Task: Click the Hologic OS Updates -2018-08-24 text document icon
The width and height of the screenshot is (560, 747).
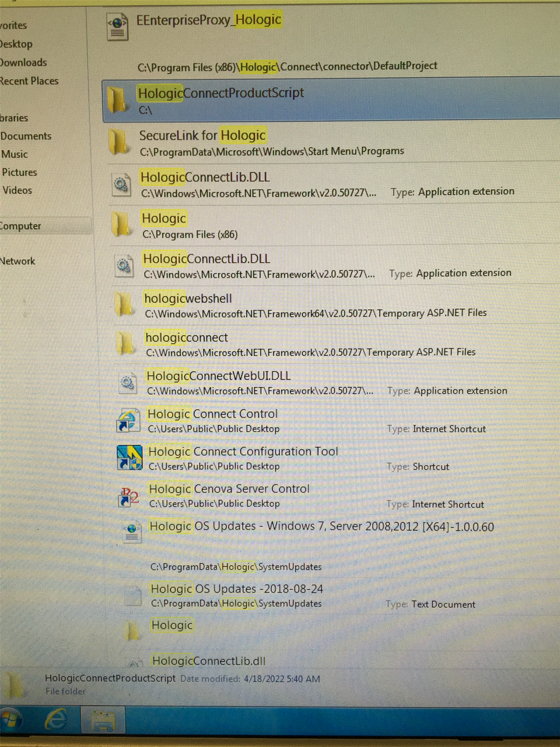Action: click(133, 596)
